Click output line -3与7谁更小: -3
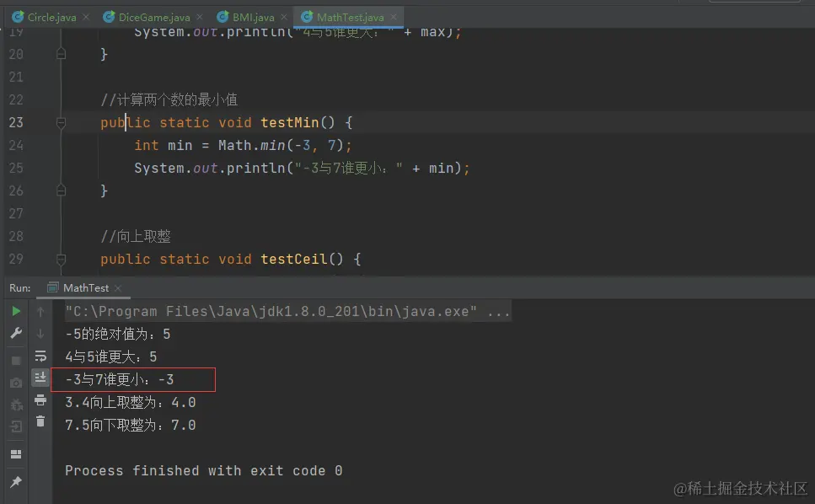This screenshot has height=504, width=815. [x=120, y=380]
